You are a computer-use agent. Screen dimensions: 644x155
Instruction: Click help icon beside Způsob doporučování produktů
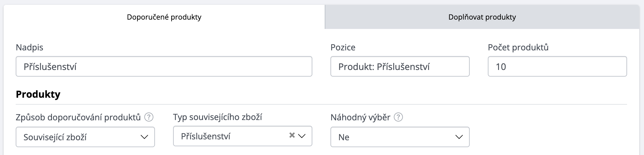click(x=149, y=117)
